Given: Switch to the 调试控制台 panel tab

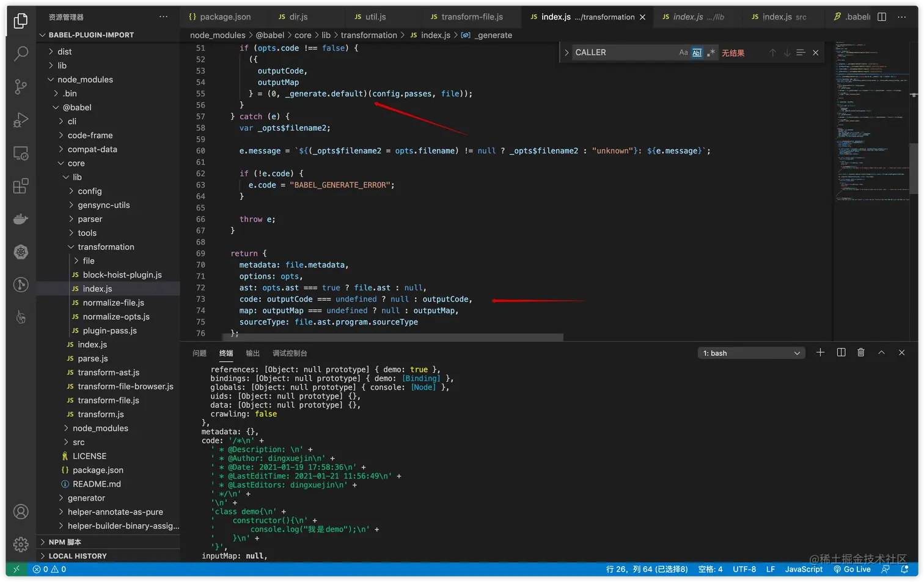Looking at the screenshot, I should (x=290, y=353).
